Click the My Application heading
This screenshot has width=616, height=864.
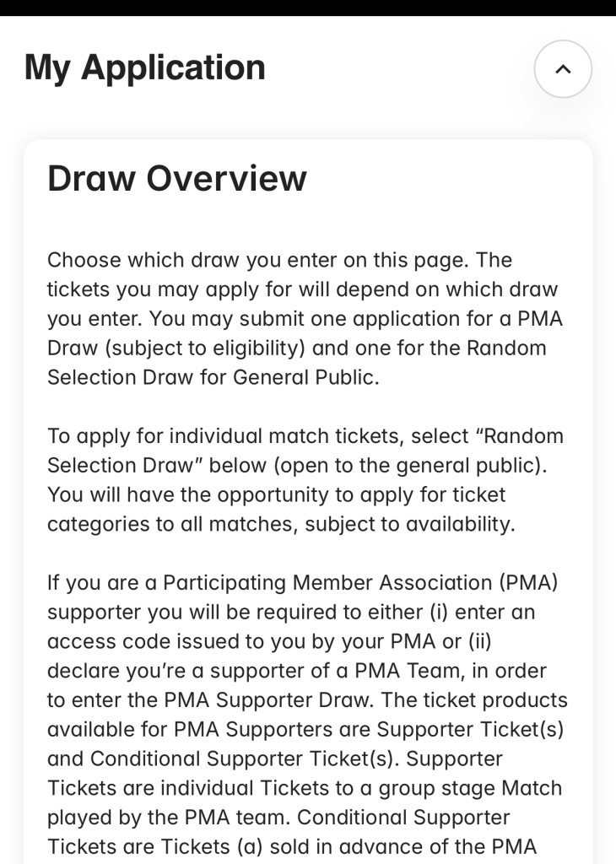[x=144, y=67]
